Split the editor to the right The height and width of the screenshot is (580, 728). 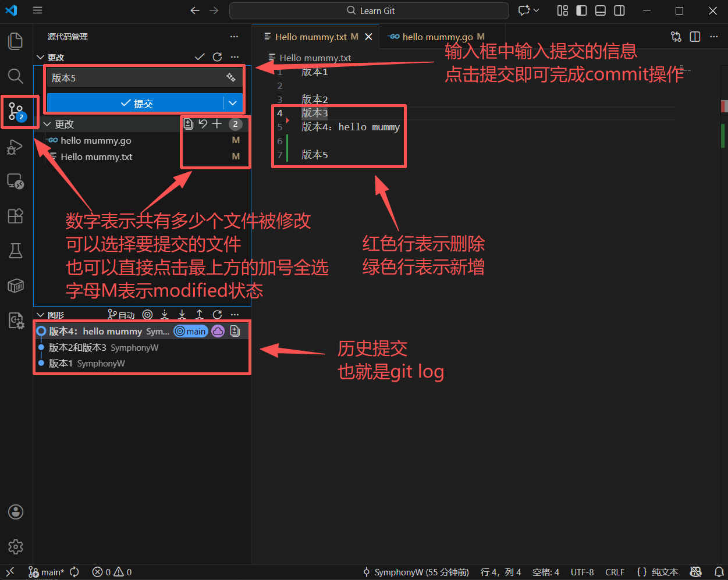695,37
